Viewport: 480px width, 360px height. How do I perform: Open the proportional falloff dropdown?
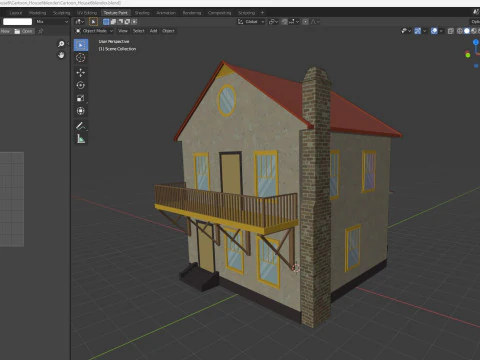pyautogui.click(x=315, y=22)
